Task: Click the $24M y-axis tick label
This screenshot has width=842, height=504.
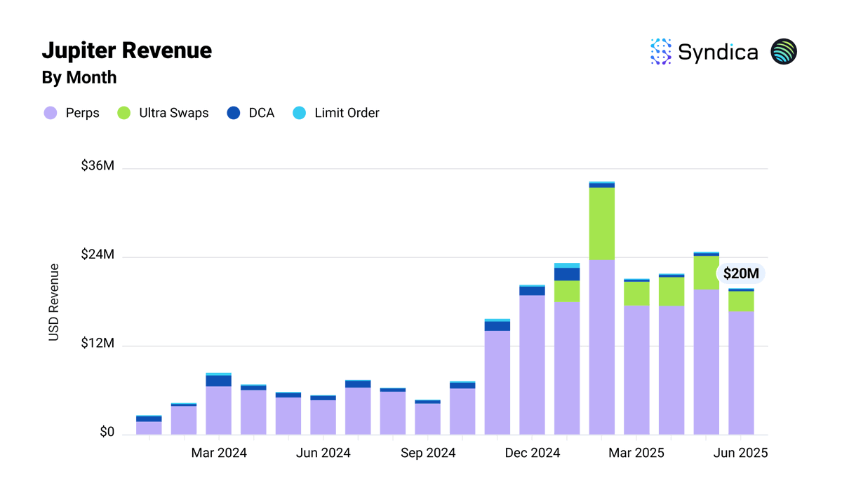Action: tap(98, 255)
